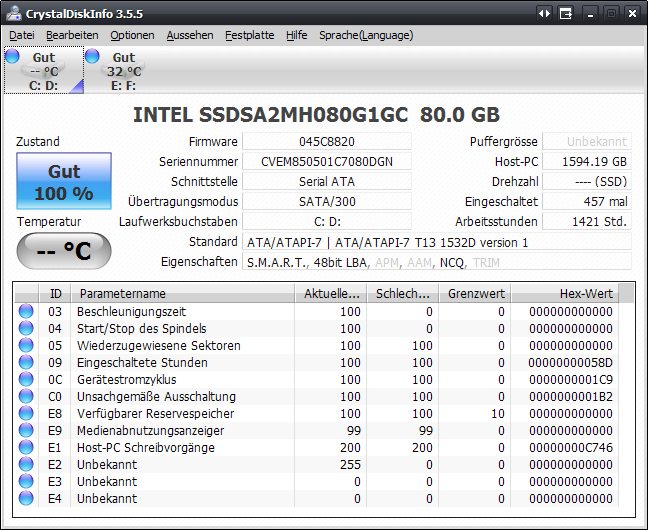
Task: Click the current value 255 in E2 row
Action: pyautogui.click(x=350, y=465)
